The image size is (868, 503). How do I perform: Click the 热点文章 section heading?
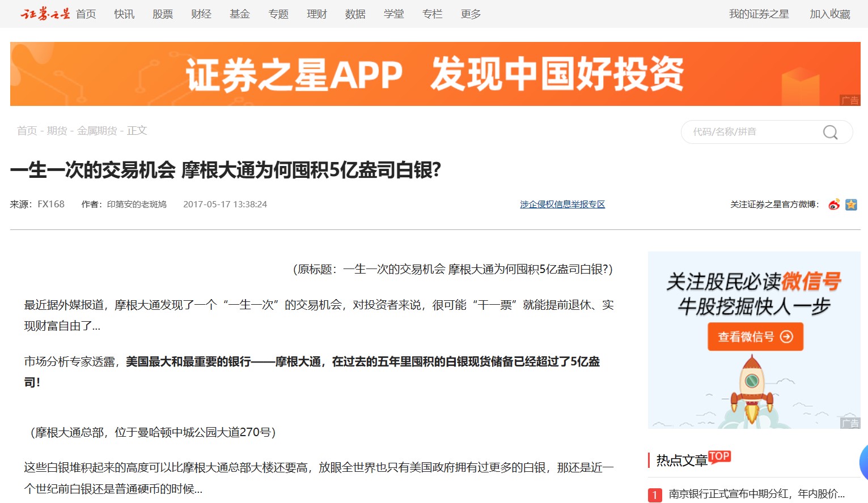682,461
